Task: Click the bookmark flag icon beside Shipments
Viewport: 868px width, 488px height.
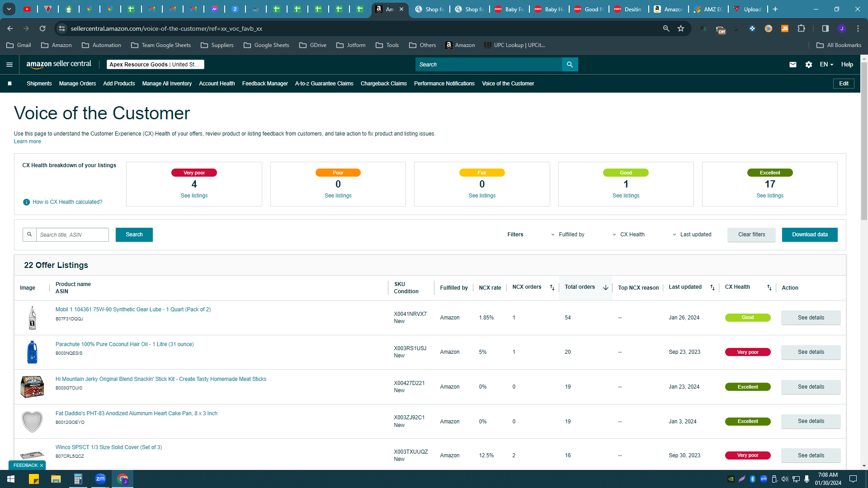Action: [9, 84]
